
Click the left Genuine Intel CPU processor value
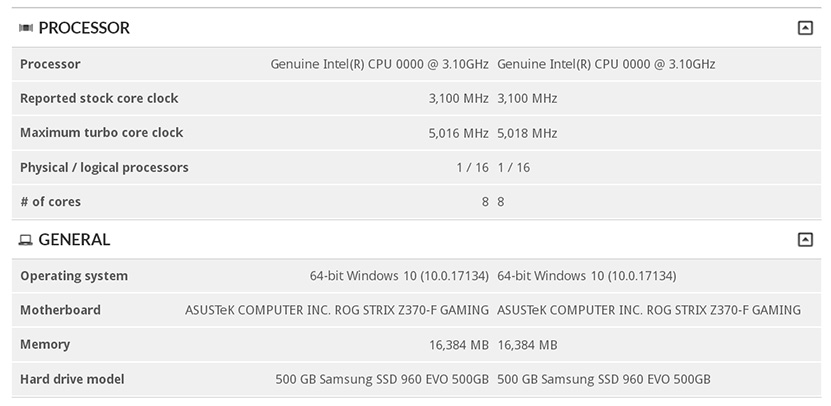(x=379, y=64)
